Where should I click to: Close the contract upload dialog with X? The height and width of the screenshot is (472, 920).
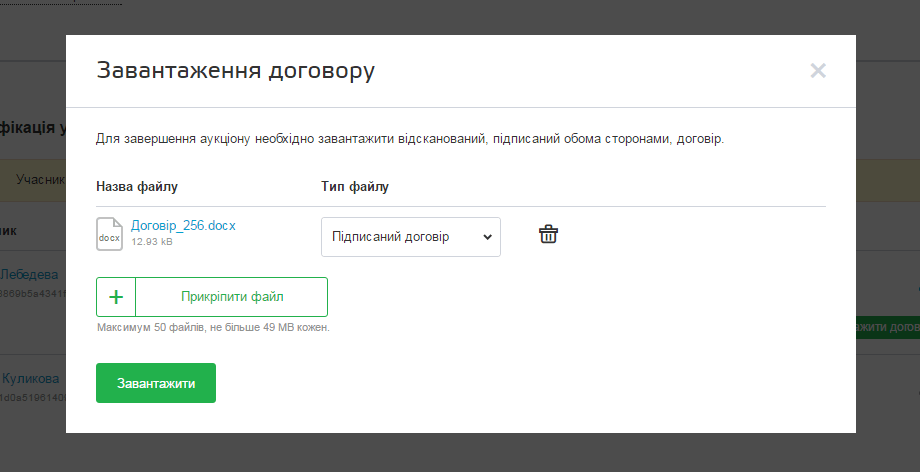[818, 70]
